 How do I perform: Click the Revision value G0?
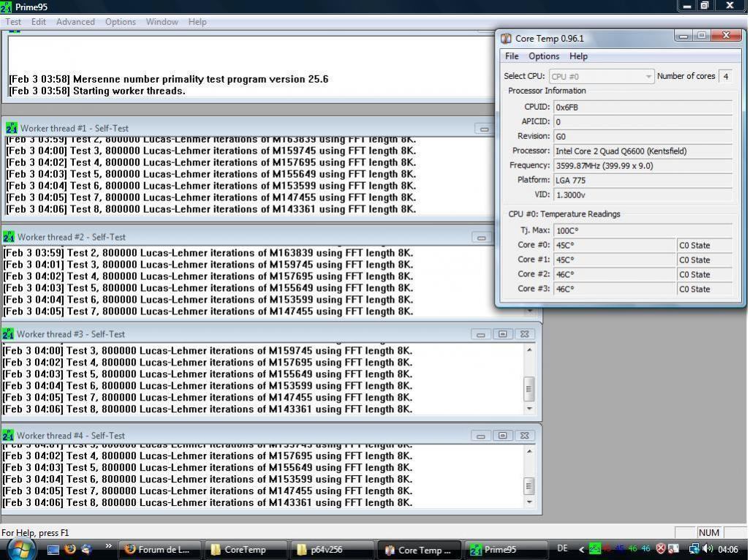click(x=643, y=136)
